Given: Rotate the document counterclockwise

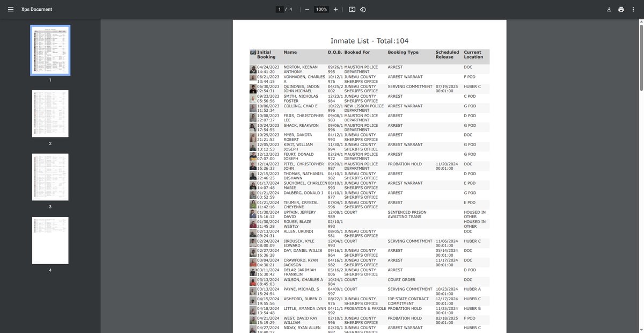Looking at the screenshot, I should click(x=363, y=10).
